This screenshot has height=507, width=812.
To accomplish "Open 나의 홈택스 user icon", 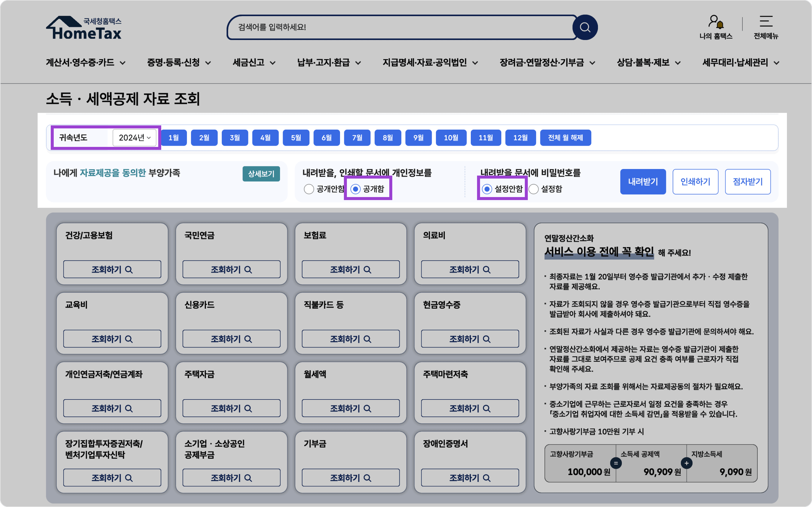I will (x=715, y=22).
